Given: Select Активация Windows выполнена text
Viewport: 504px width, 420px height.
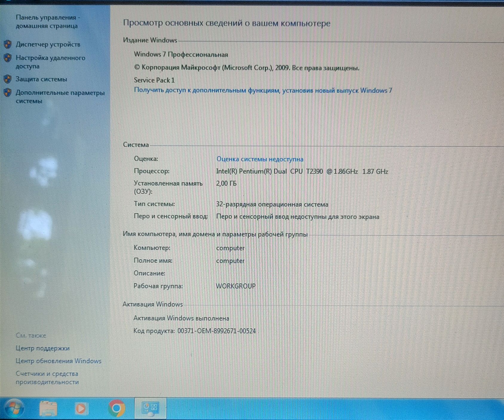Looking at the screenshot, I should pyautogui.click(x=181, y=318).
